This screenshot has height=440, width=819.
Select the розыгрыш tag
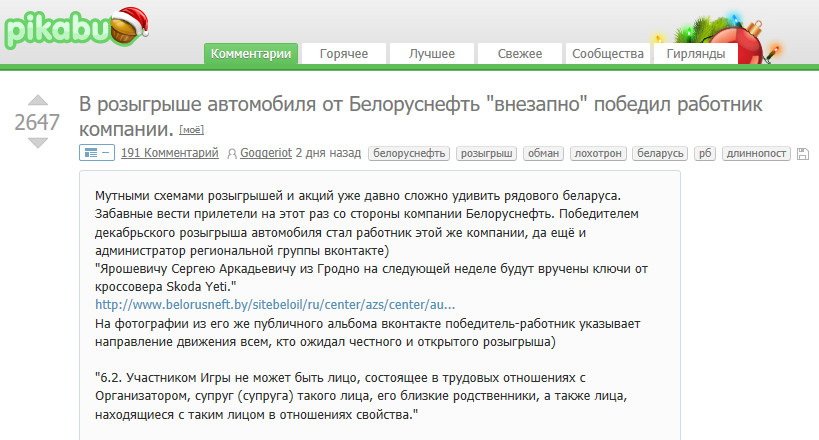click(486, 153)
